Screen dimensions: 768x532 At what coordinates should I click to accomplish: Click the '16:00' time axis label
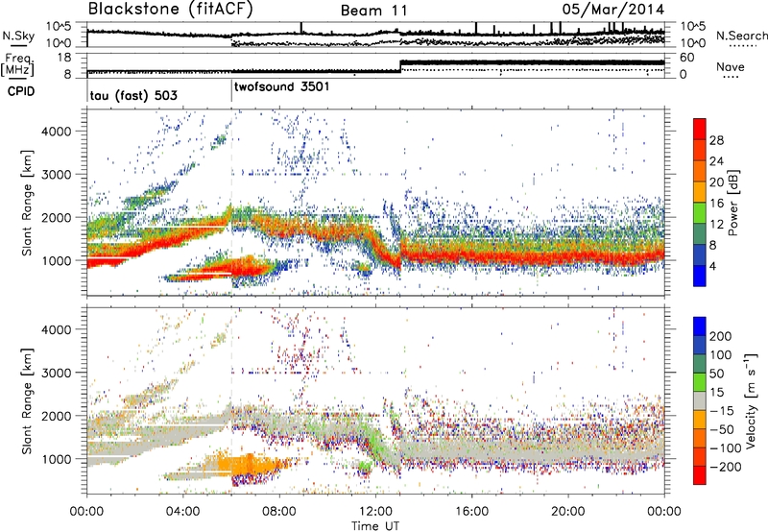[x=471, y=512]
